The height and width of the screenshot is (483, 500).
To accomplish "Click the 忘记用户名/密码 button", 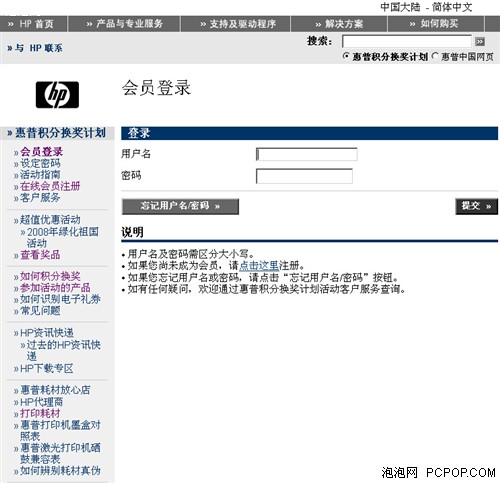I will tap(180, 206).
